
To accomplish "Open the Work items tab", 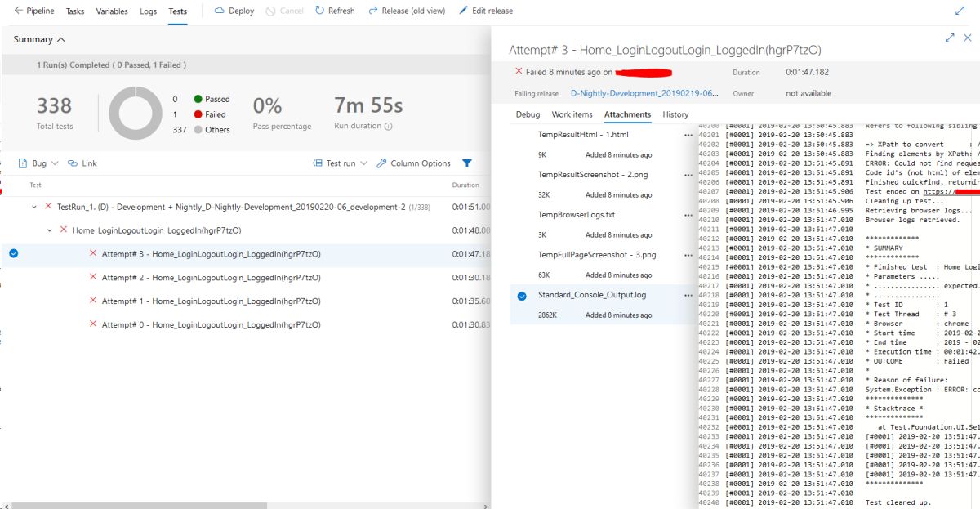I will pos(572,114).
